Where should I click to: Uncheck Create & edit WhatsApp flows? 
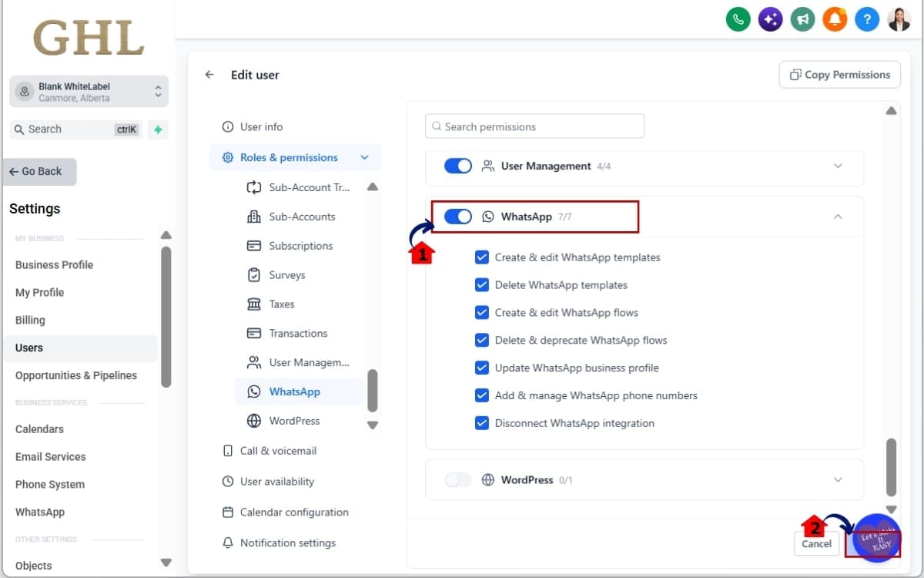(x=482, y=313)
